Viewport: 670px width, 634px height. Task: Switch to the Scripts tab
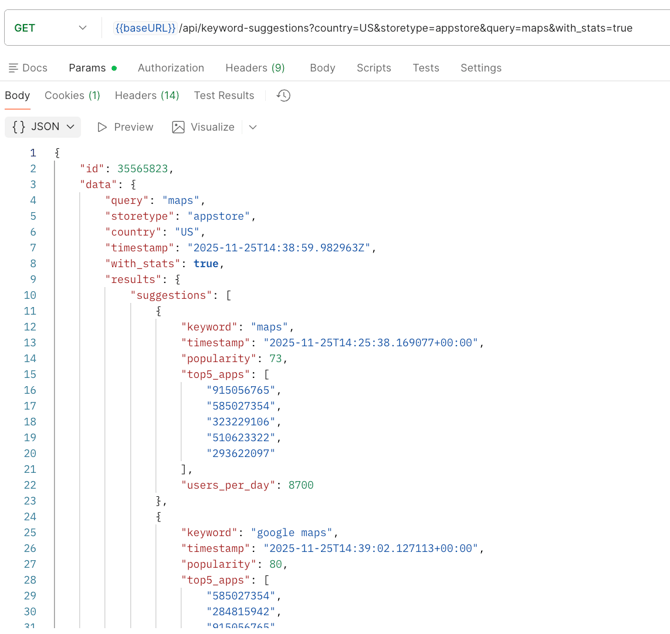[373, 68]
